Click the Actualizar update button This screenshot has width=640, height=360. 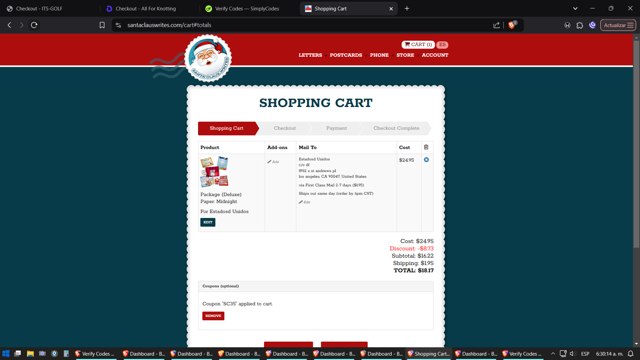click(x=618, y=25)
